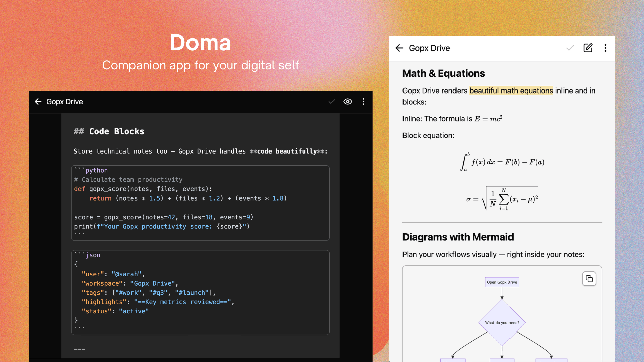
Task: Click the '# Calculate team productivity' comment line
Action: pos(128,180)
